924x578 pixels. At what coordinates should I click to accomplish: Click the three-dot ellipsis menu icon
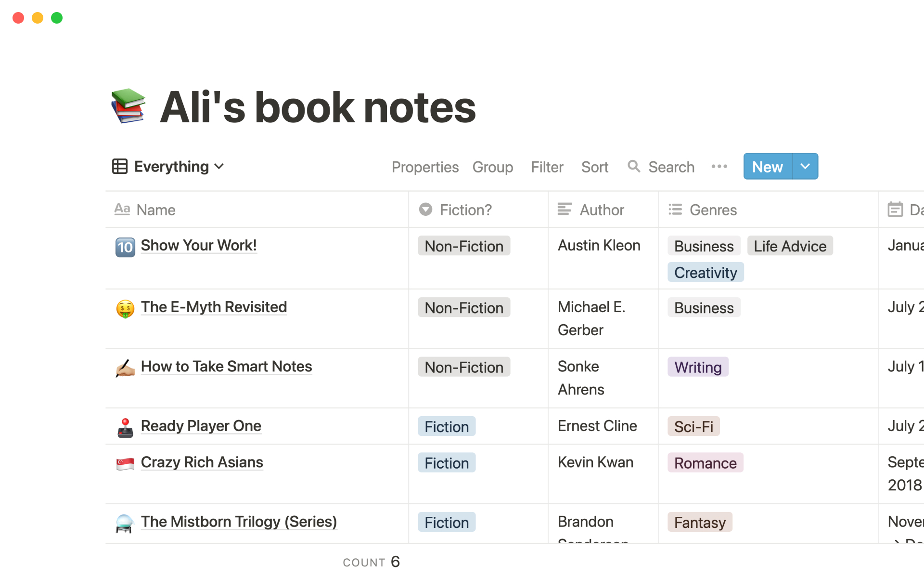719,166
